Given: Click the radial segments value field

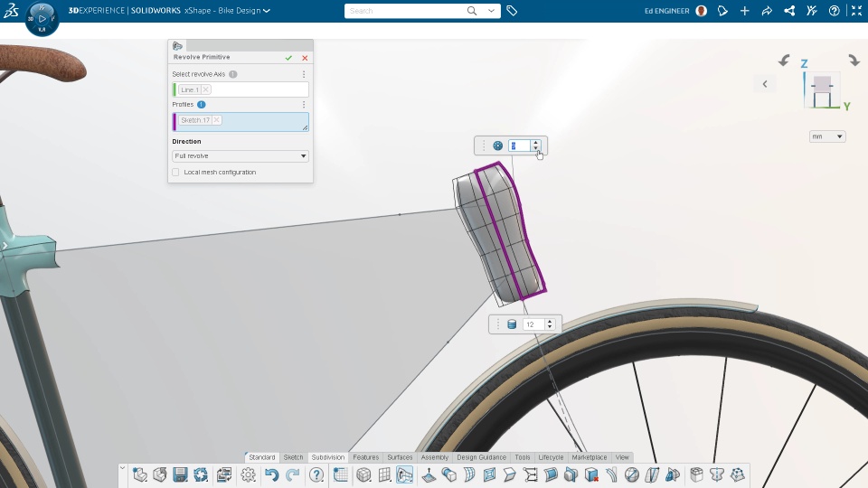Looking at the screenshot, I should coord(519,145).
